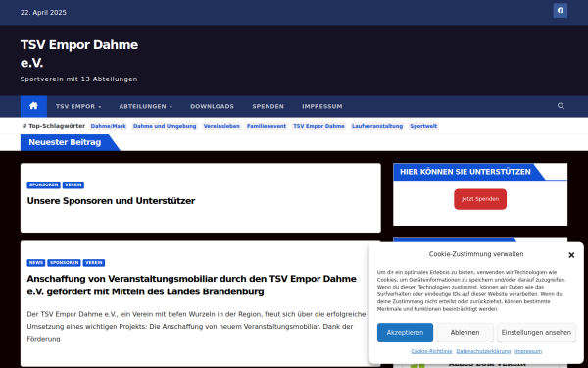Close the cookie consent dialog

click(x=571, y=255)
